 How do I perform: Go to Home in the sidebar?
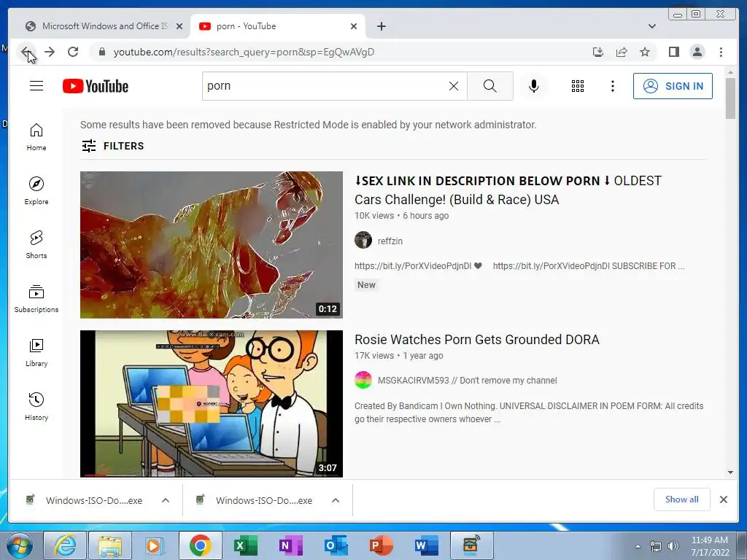click(x=36, y=137)
